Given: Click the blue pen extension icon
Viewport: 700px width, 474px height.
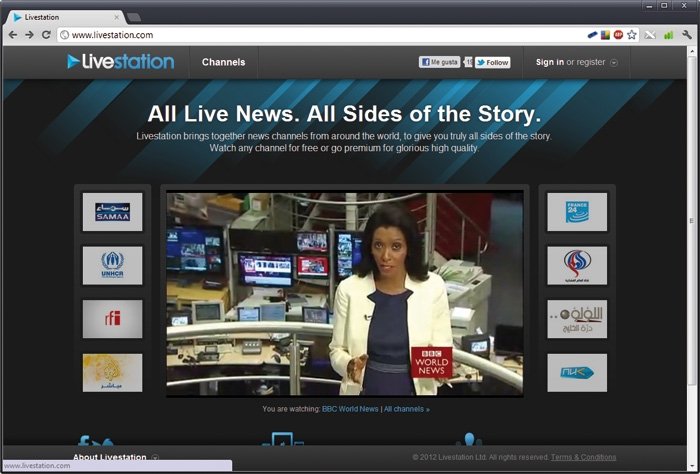Looking at the screenshot, I should [592, 34].
